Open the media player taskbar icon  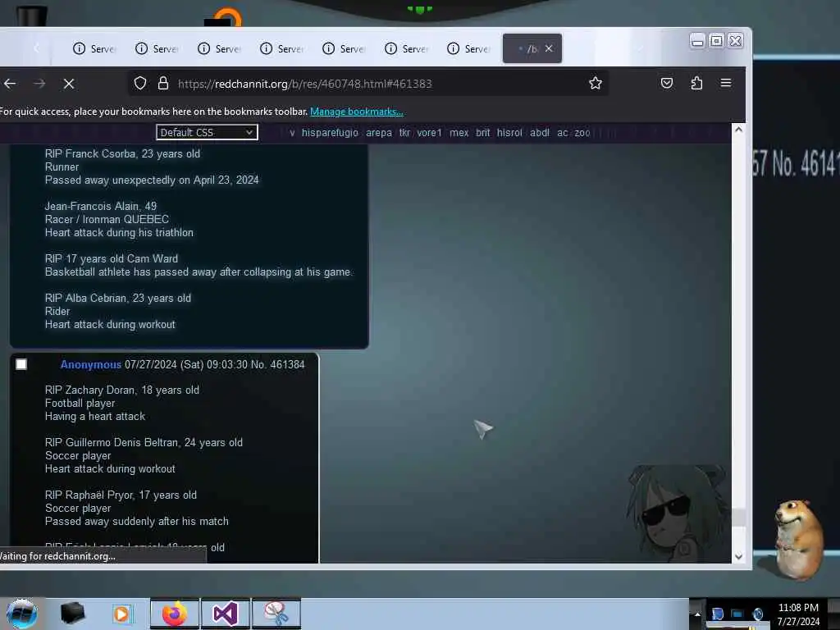pyautogui.click(x=121, y=614)
